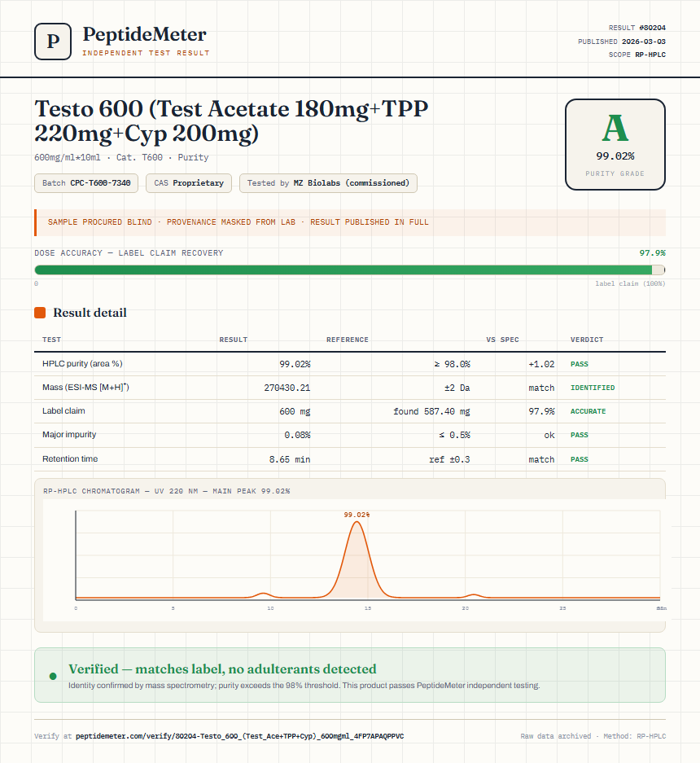The height and width of the screenshot is (763, 700).
Task: Select the 99.02% value in purity badge
Action: point(615,156)
